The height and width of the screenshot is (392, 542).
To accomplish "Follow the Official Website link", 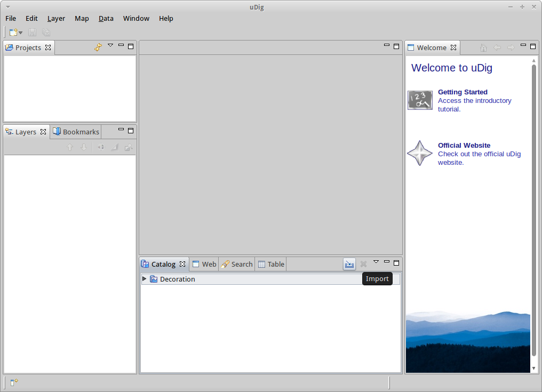I will coord(464,146).
